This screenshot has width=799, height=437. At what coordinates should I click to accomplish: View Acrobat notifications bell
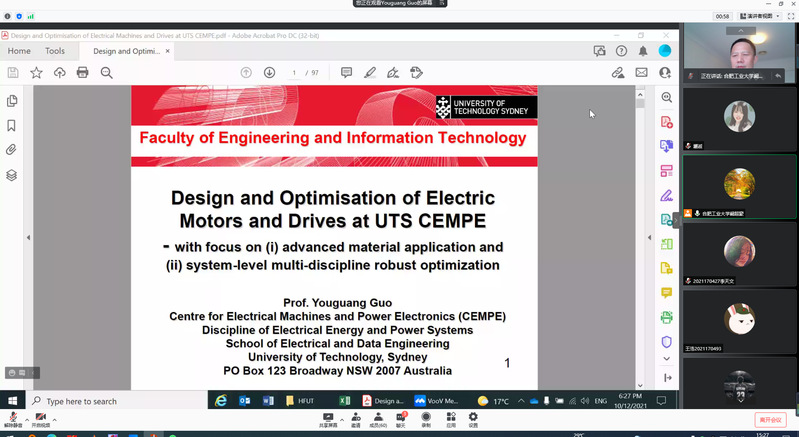(x=643, y=51)
